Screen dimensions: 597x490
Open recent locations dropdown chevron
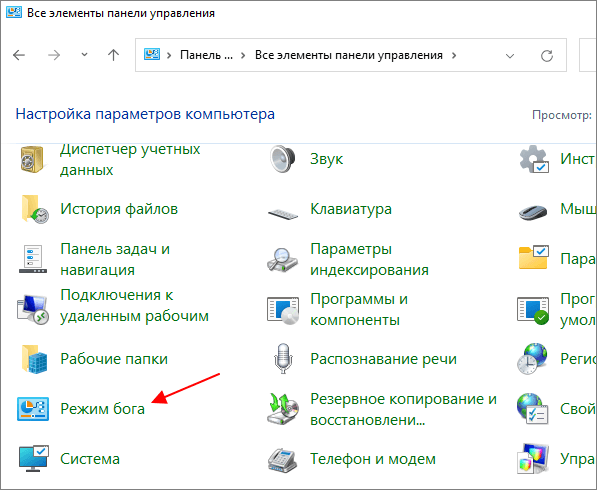85,55
